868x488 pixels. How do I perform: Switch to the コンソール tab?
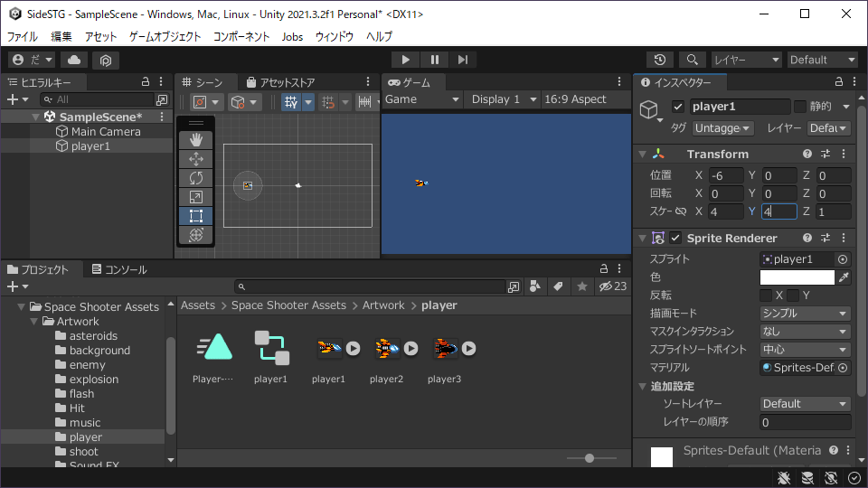(x=119, y=269)
